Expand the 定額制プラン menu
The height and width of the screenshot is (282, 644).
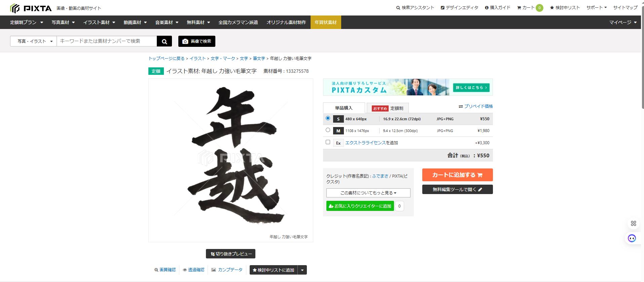coord(27,22)
